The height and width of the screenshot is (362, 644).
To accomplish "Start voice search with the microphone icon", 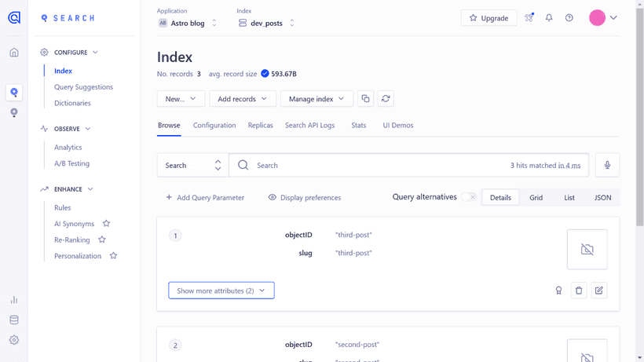I will tap(607, 165).
